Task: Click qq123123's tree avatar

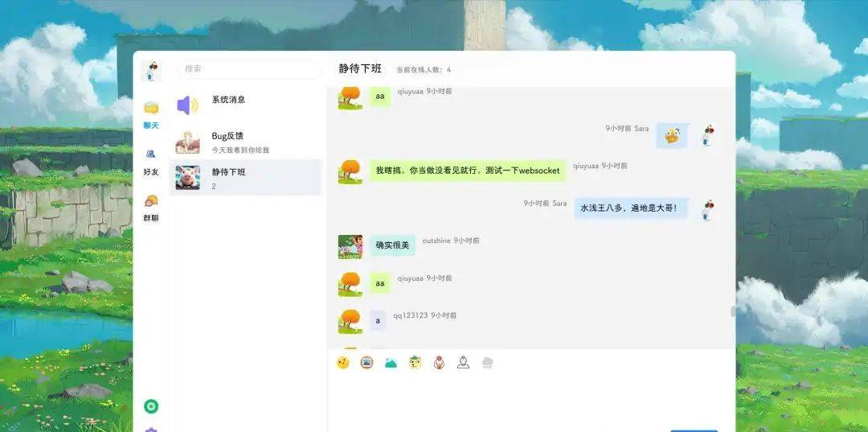Action: pos(350,321)
